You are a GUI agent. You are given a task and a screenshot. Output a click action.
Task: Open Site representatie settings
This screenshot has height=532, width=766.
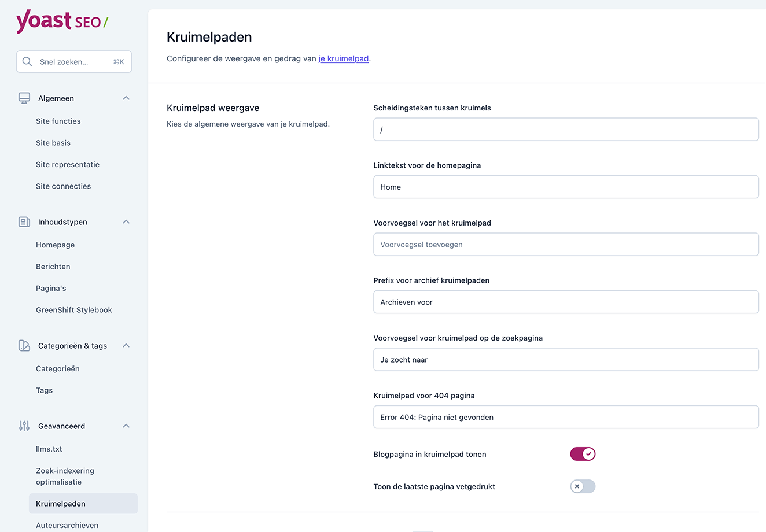68,164
